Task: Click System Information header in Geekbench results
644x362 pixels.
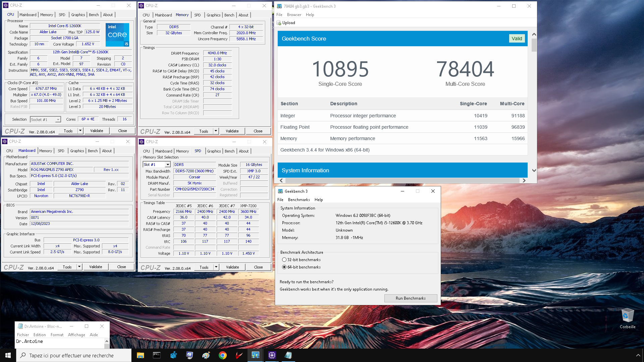Action: [402, 170]
